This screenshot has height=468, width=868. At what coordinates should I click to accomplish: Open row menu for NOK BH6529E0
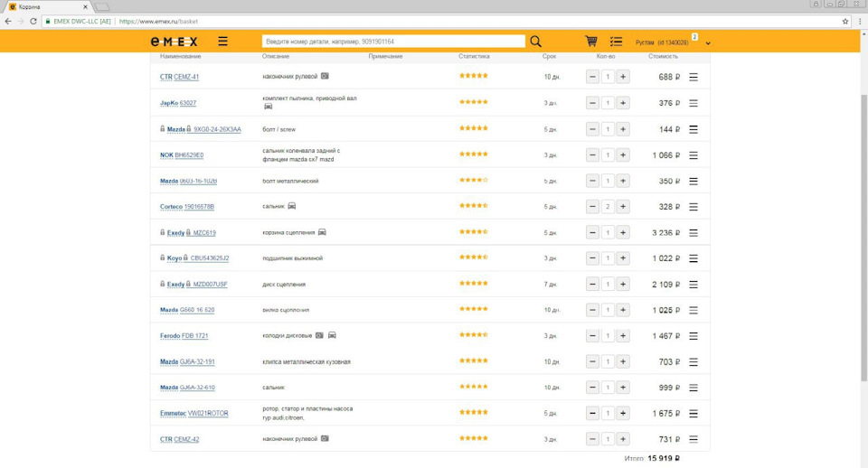(693, 155)
